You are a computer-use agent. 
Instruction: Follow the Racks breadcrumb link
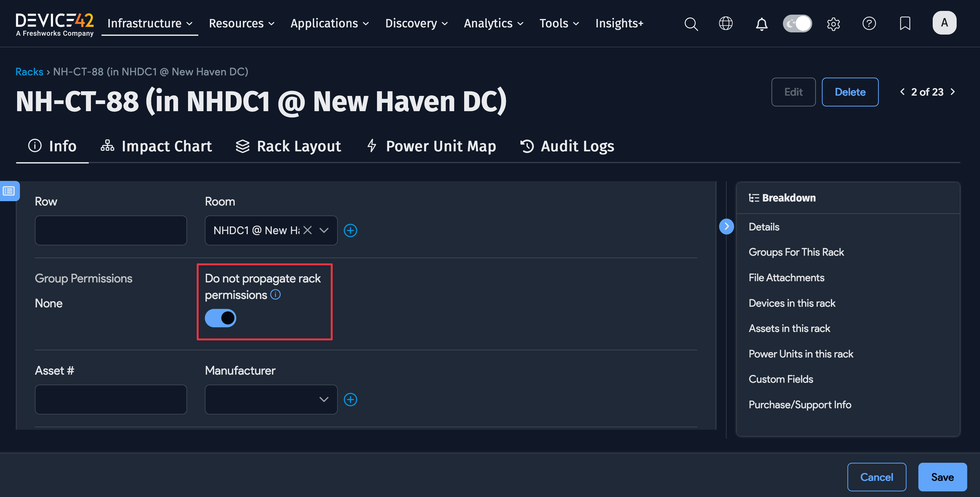(x=29, y=72)
